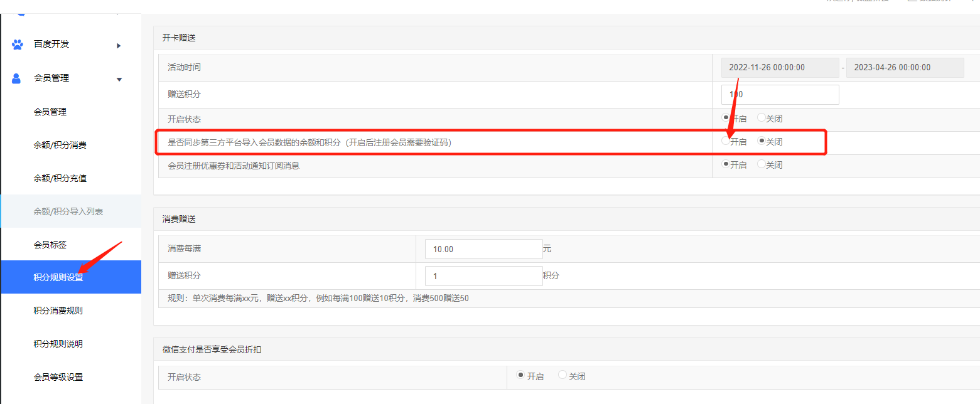
Task: Open 积分规则说明 in sidebar
Action: (58, 344)
